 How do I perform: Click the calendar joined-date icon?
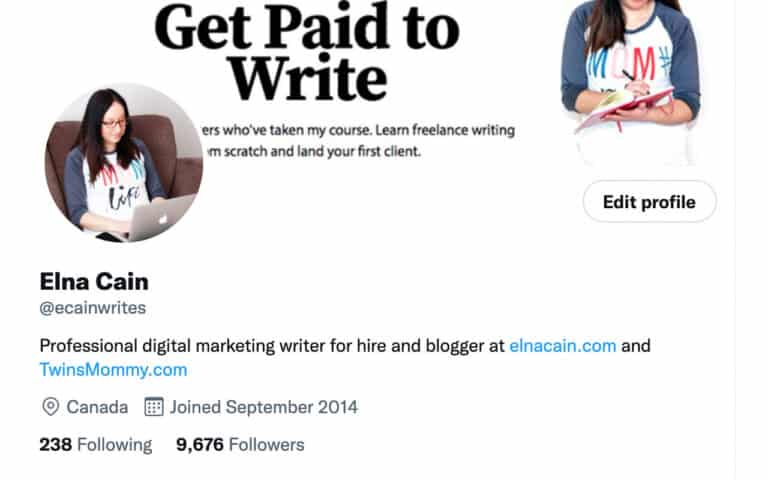coord(154,407)
